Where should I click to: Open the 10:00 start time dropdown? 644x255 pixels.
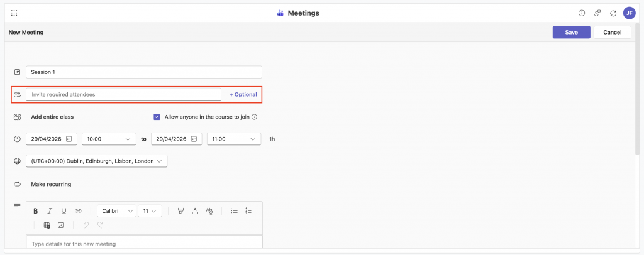pyautogui.click(x=109, y=139)
